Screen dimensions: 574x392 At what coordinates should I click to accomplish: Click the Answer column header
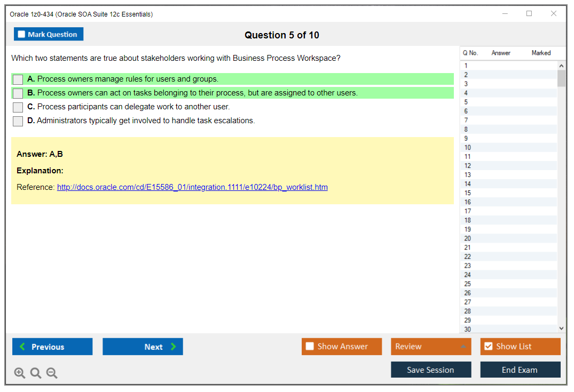tap(501, 53)
